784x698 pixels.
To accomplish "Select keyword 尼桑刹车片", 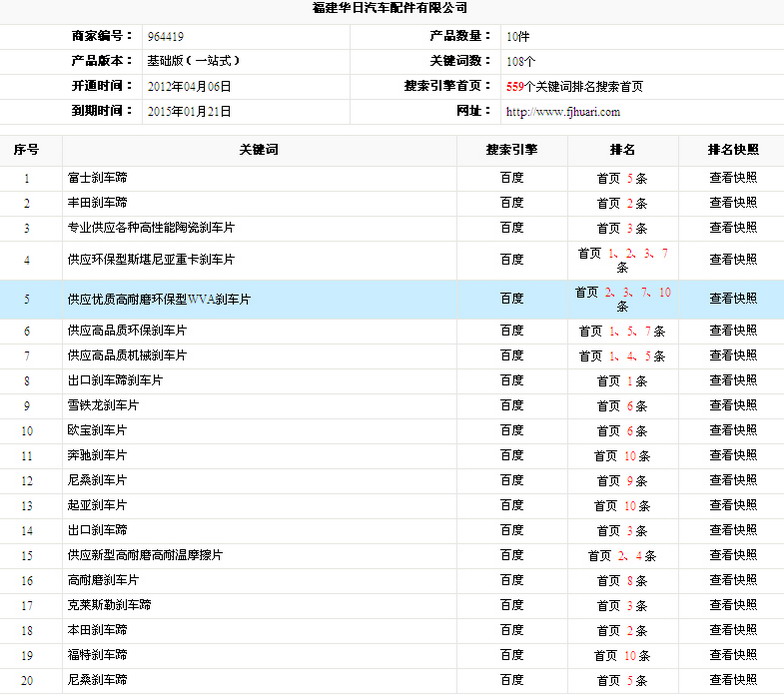I will click(x=98, y=480).
